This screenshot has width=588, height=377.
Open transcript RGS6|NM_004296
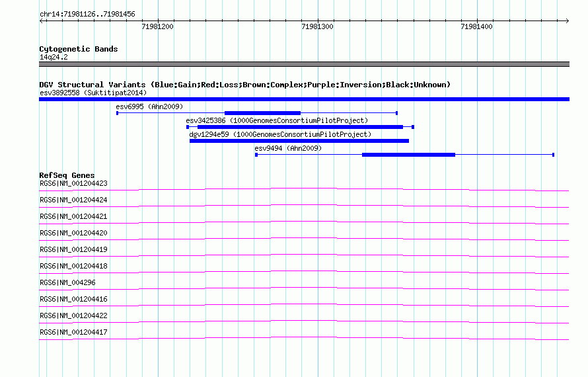pos(67,283)
